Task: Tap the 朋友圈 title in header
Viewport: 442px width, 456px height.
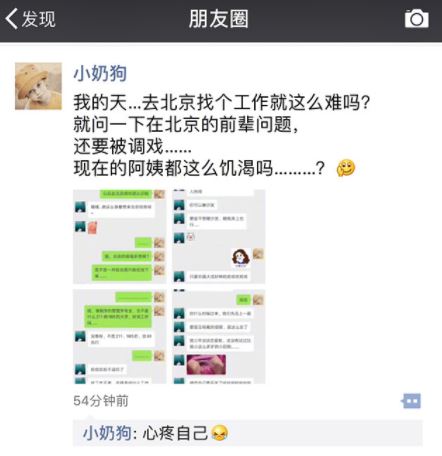Action: [x=219, y=19]
